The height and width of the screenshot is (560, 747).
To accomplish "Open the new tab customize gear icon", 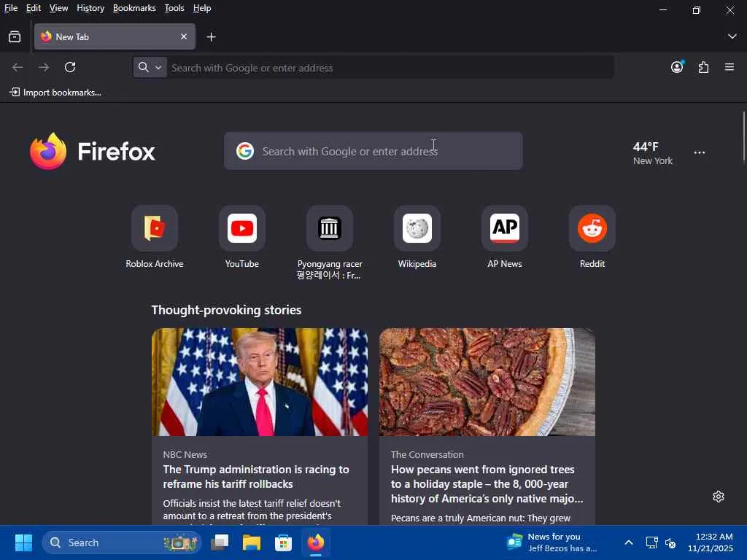I will [719, 497].
